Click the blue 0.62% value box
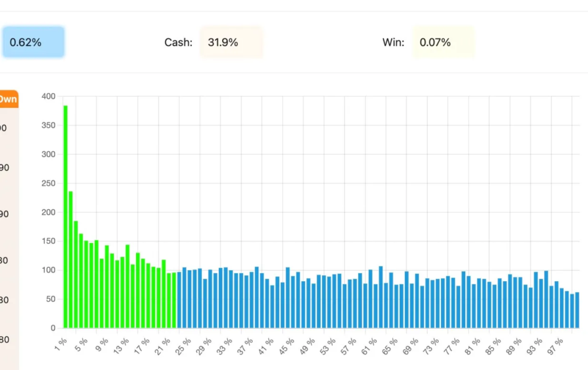 pos(33,42)
